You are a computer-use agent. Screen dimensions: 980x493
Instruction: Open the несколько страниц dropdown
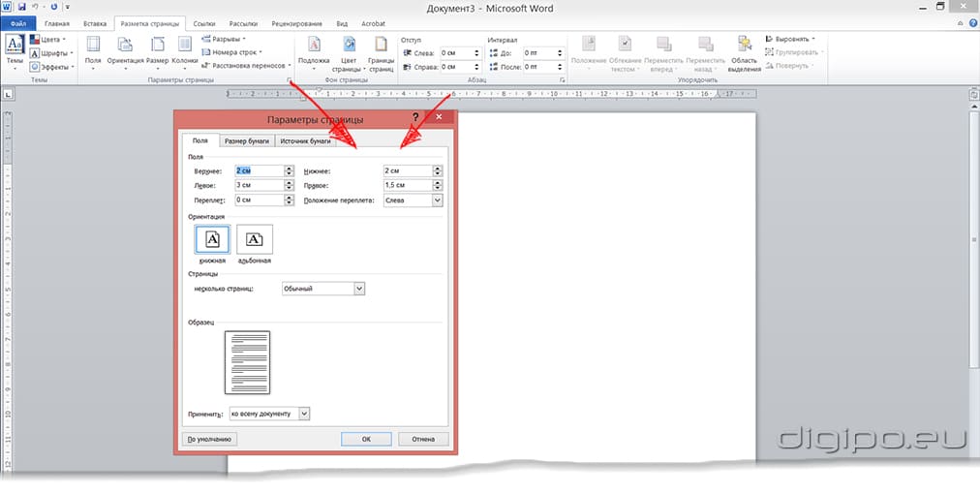[359, 288]
